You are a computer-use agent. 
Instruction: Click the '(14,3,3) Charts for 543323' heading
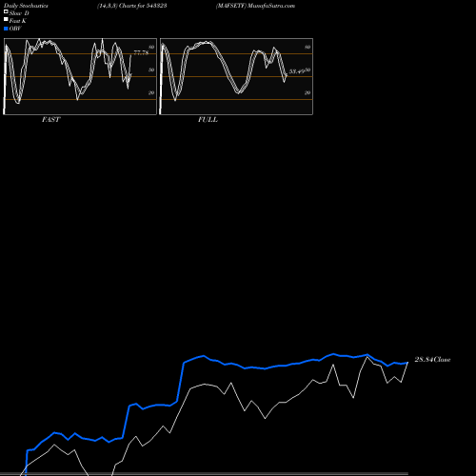click(x=132, y=6)
